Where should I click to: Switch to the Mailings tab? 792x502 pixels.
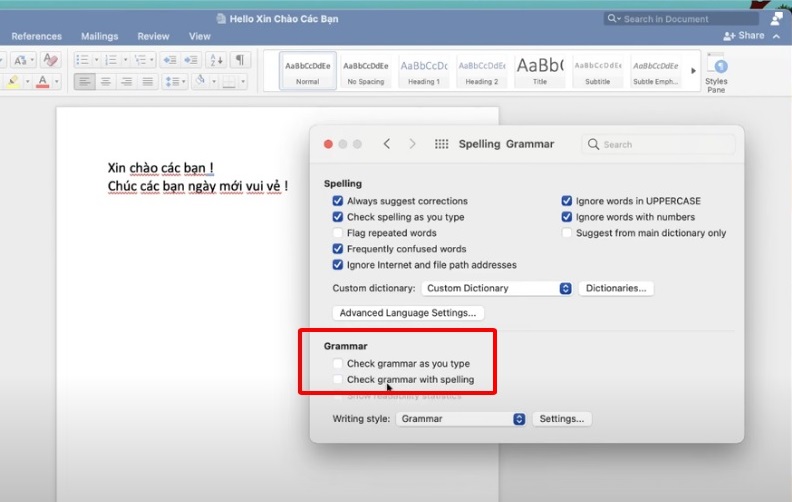tap(99, 36)
